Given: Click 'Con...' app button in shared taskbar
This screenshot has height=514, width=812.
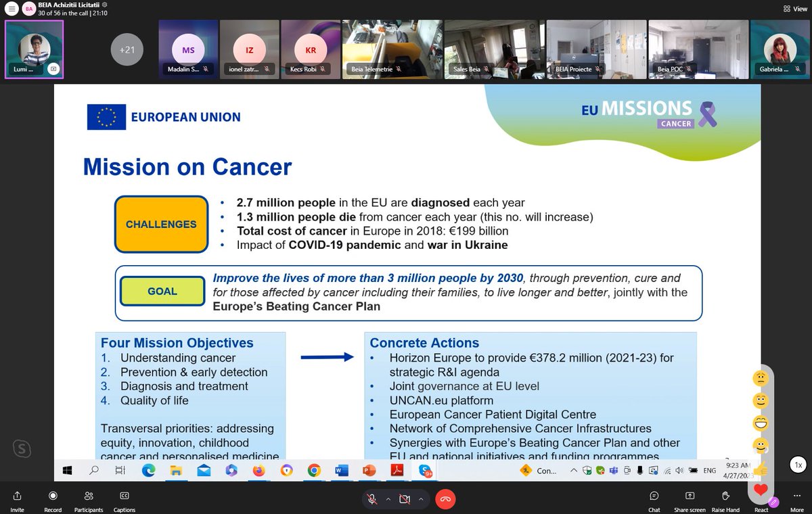Looking at the screenshot, I should [539, 471].
